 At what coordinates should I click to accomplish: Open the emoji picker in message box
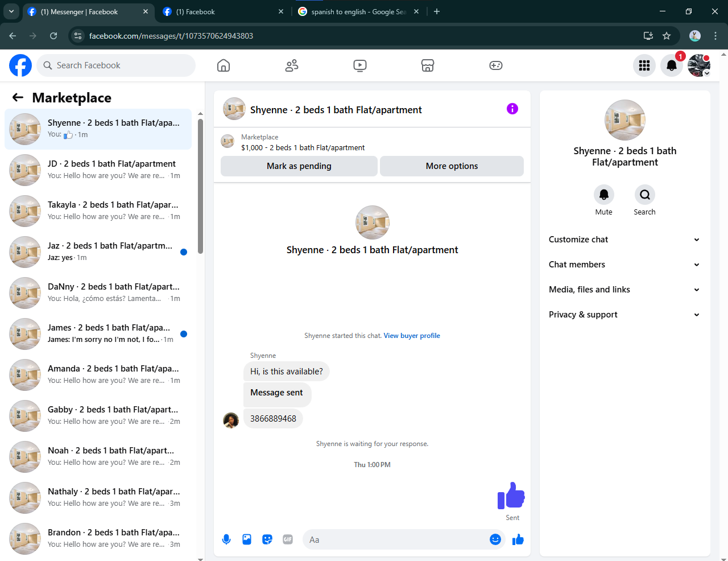[x=495, y=539]
